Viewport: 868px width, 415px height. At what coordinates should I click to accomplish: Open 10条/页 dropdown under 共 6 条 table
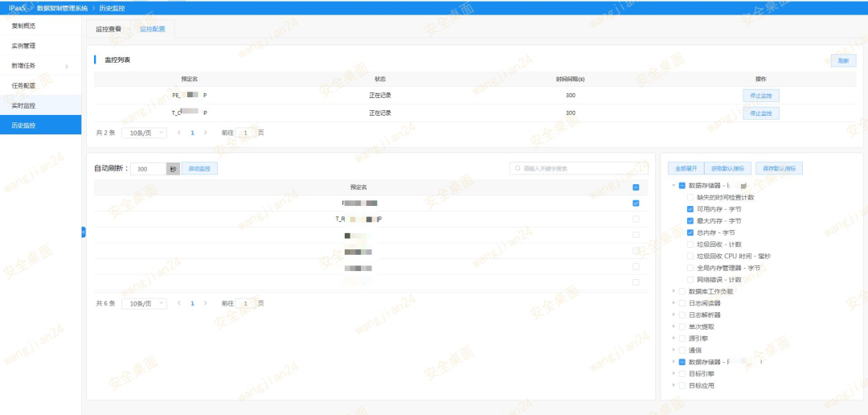click(x=144, y=304)
